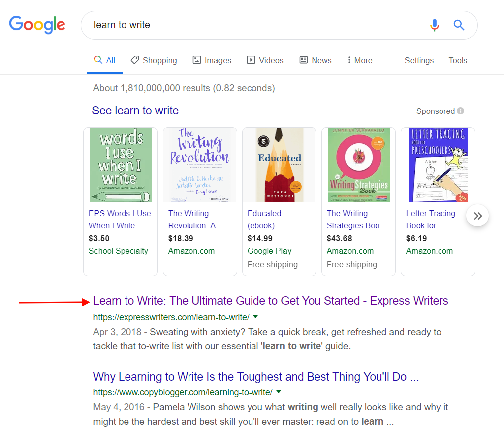The width and height of the screenshot is (504, 446).
Task: Click the Sponsored info icon
Action: pyautogui.click(x=461, y=111)
